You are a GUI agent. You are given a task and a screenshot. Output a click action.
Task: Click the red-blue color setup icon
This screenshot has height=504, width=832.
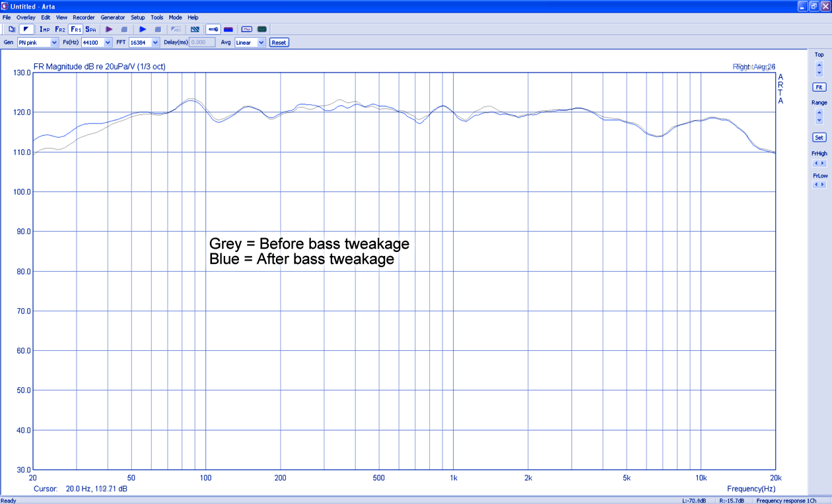(x=228, y=29)
